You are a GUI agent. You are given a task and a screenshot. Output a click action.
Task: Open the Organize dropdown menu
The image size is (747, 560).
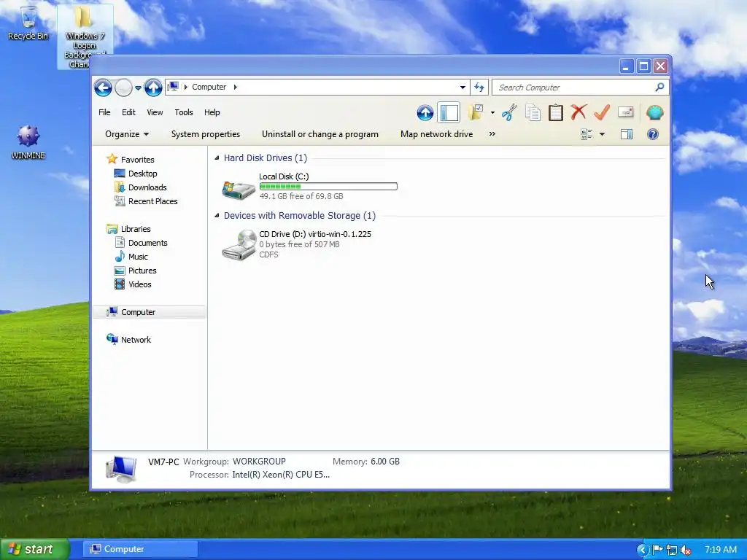127,134
